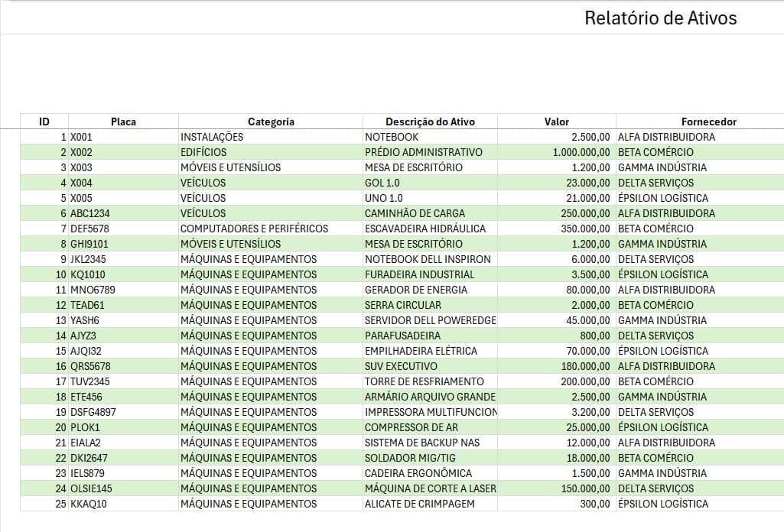Click the UNO 1.0 description cell
The image size is (784, 532).
(430, 198)
